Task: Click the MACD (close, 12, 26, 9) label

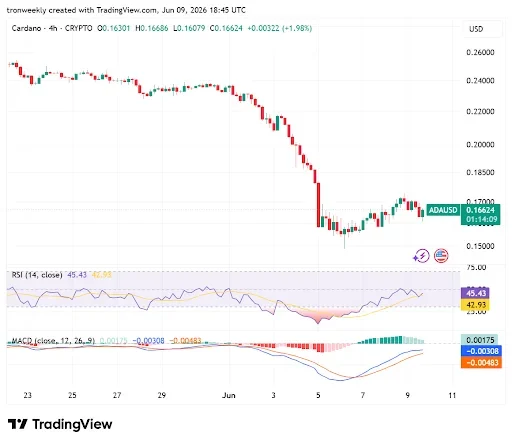Action: 53,341
